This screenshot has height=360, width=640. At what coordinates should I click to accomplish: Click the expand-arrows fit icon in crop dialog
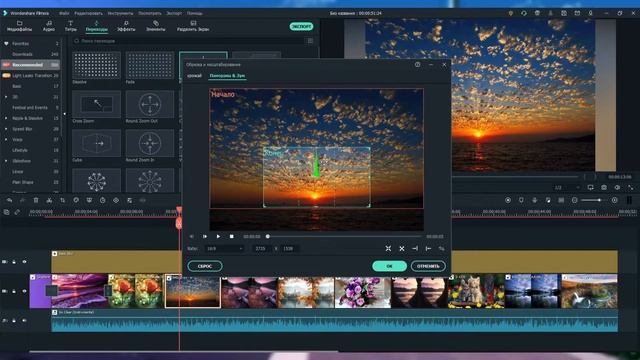tap(388, 248)
